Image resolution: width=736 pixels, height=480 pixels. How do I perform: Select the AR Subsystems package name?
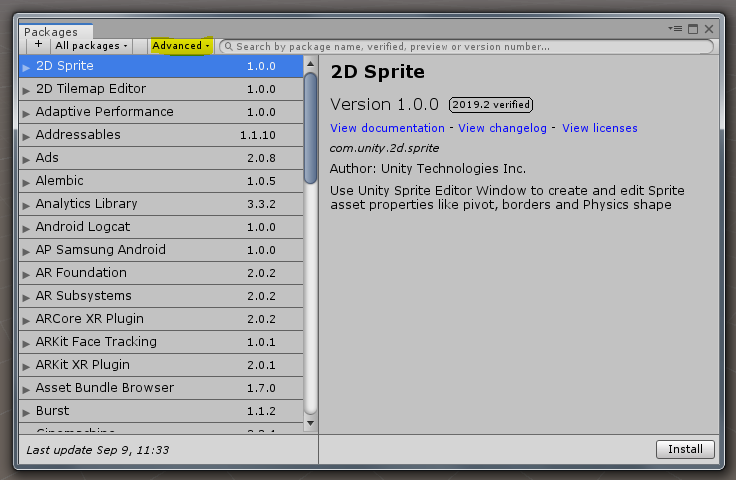(84, 296)
